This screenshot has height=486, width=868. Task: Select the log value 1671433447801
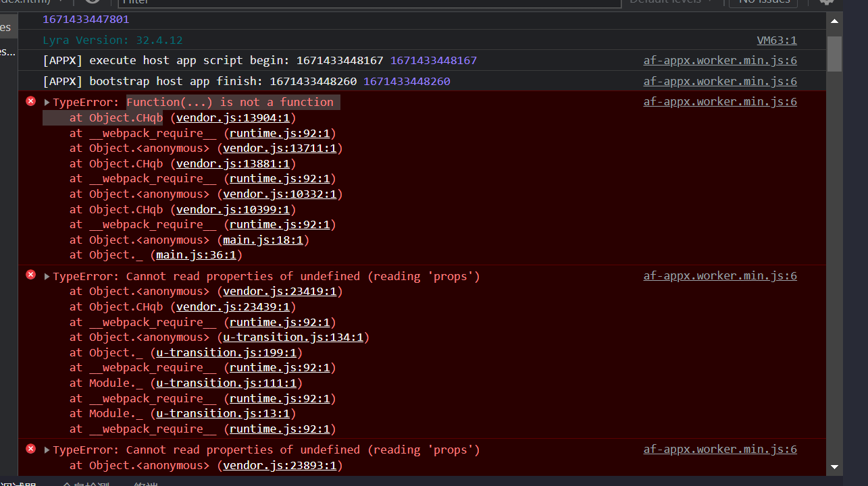[x=86, y=20]
